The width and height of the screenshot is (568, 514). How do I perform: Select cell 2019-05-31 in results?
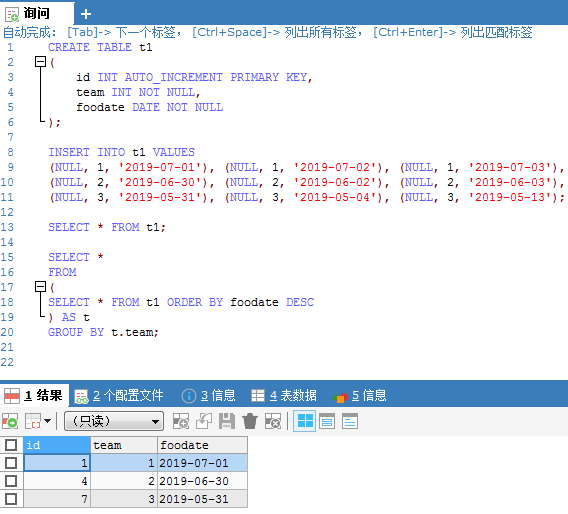(x=202, y=499)
